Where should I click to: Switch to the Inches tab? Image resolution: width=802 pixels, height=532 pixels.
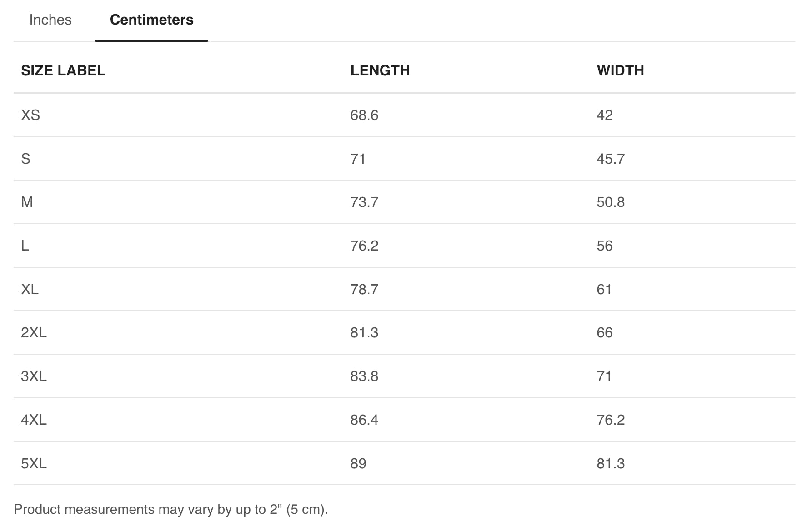point(50,20)
